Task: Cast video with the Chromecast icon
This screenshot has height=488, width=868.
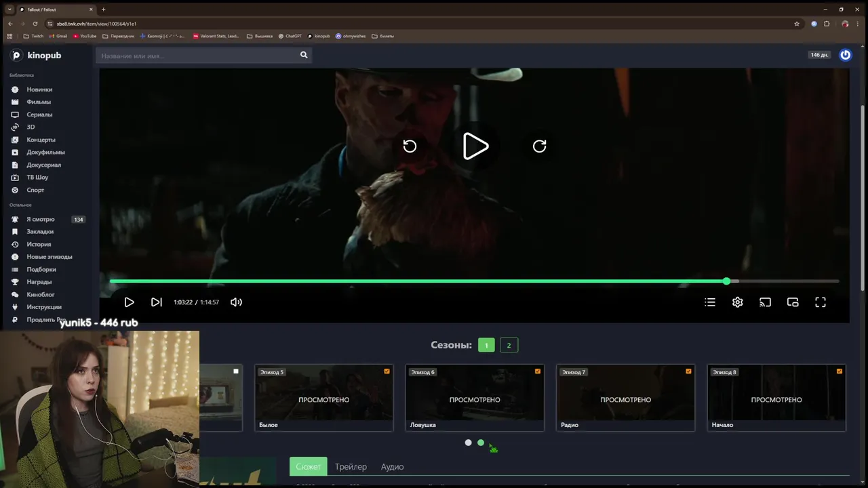Action: click(765, 302)
